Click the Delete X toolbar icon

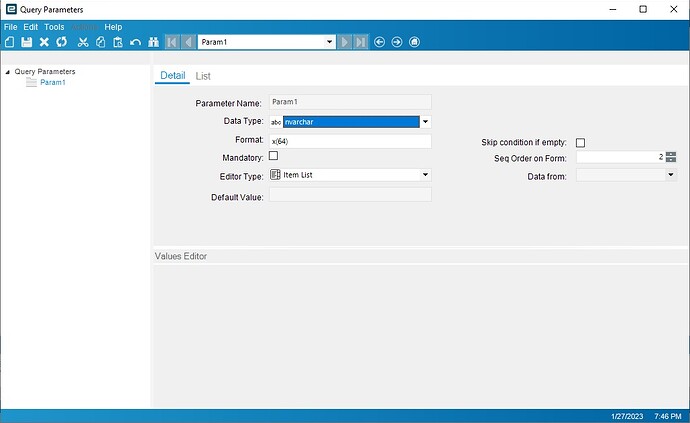pos(44,42)
